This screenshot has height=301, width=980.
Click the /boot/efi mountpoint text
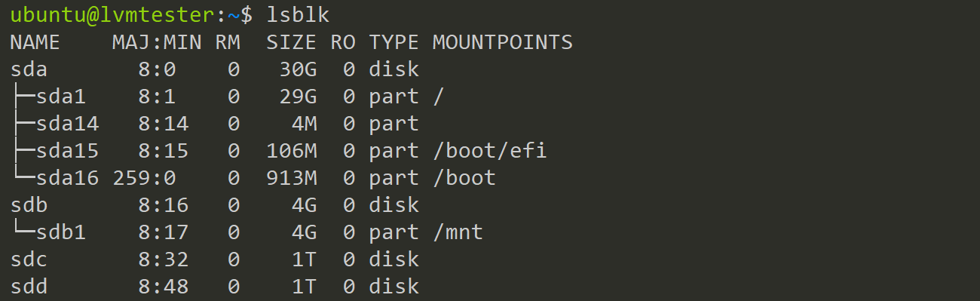pyautogui.click(x=489, y=152)
